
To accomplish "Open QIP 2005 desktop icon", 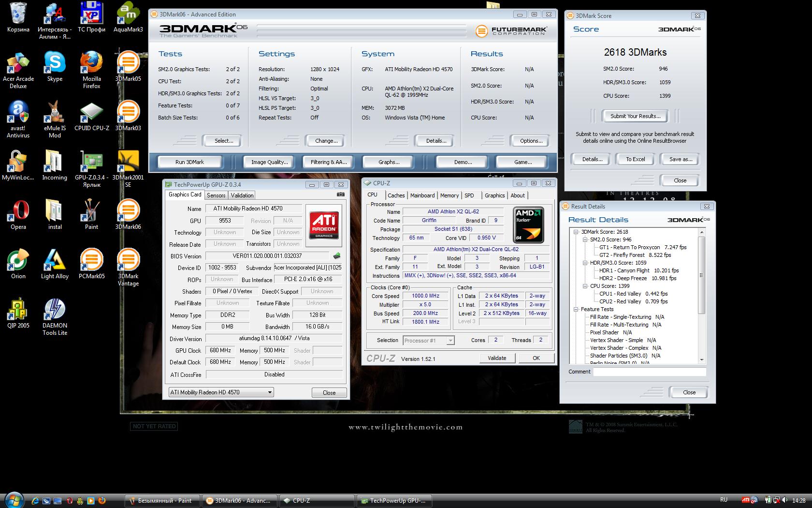I will tap(18, 313).
